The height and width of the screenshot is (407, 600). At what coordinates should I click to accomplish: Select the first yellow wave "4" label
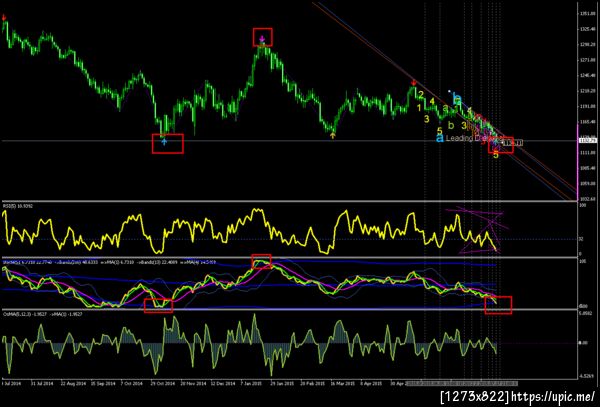tap(432, 101)
